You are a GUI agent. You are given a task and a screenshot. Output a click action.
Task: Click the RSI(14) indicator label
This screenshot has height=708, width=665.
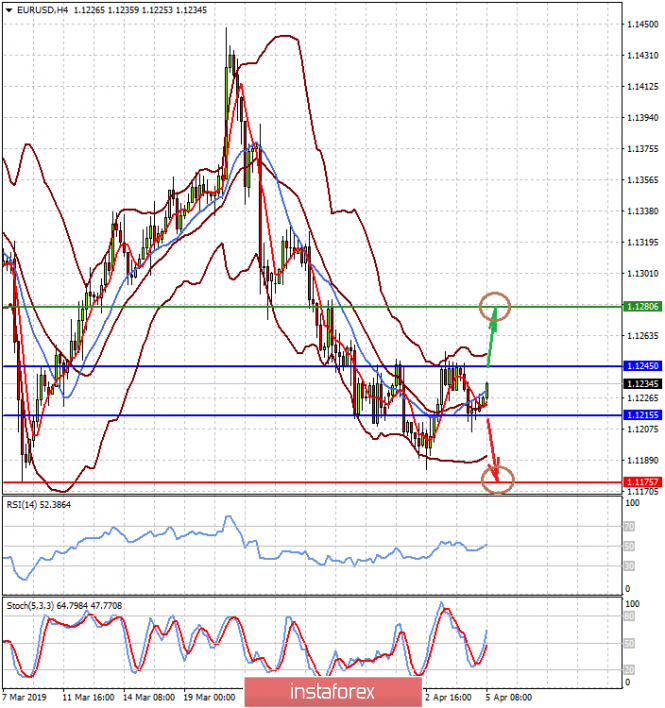click(x=39, y=505)
